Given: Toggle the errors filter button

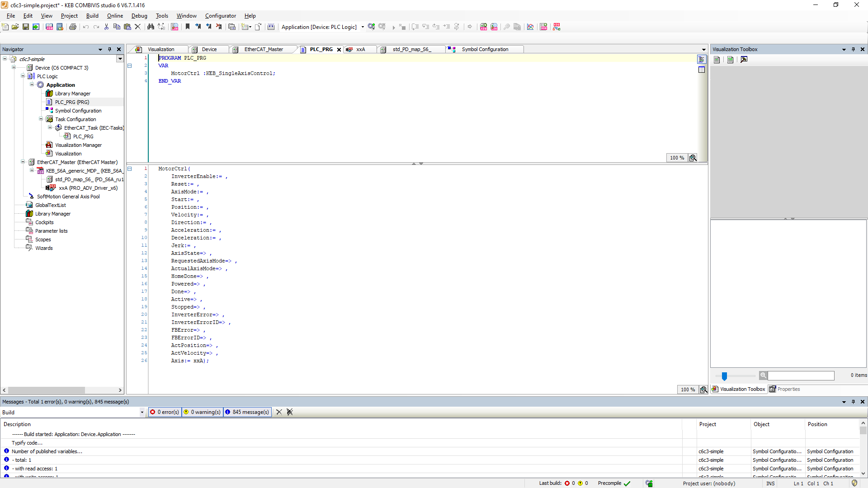Looking at the screenshot, I should pyautogui.click(x=165, y=412).
